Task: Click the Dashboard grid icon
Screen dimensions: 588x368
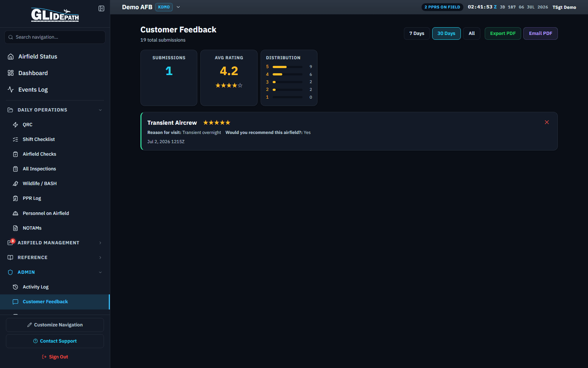Action: [x=11, y=73]
